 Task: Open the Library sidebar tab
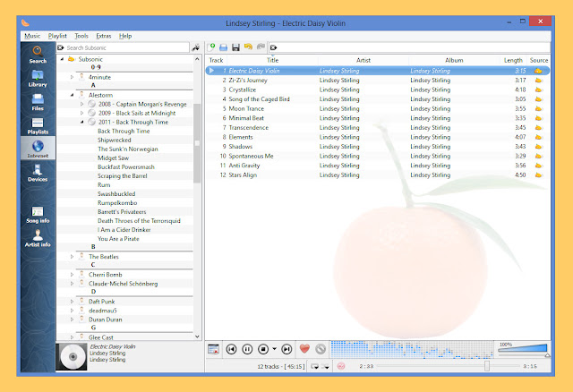38,78
